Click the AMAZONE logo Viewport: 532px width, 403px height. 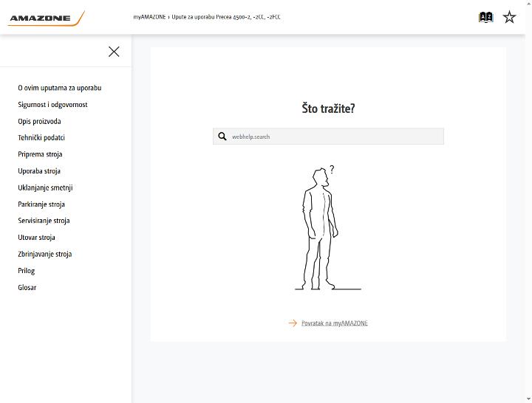click(x=46, y=18)
